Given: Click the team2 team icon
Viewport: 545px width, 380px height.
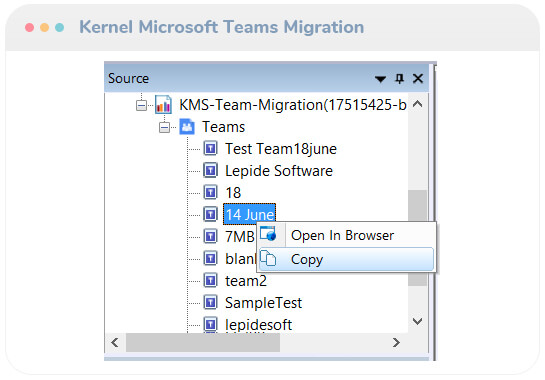Looking at the screenshot, I should [x=210, y=280].
